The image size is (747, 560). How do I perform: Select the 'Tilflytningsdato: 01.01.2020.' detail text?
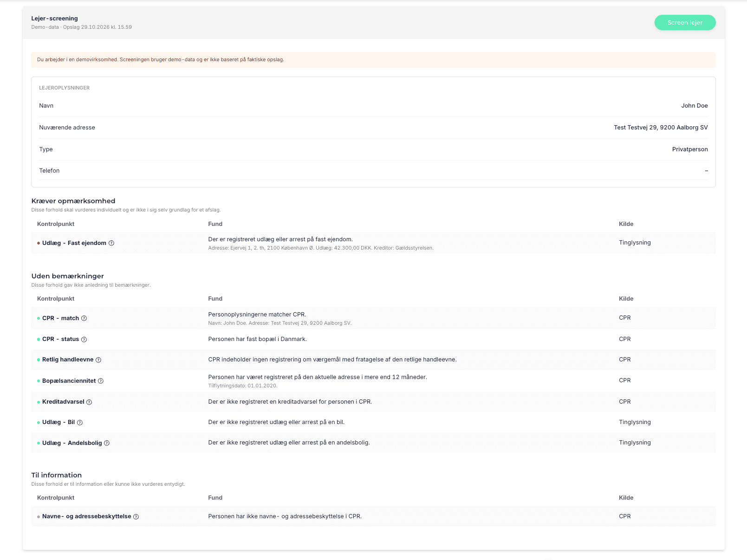pos(243,386)
